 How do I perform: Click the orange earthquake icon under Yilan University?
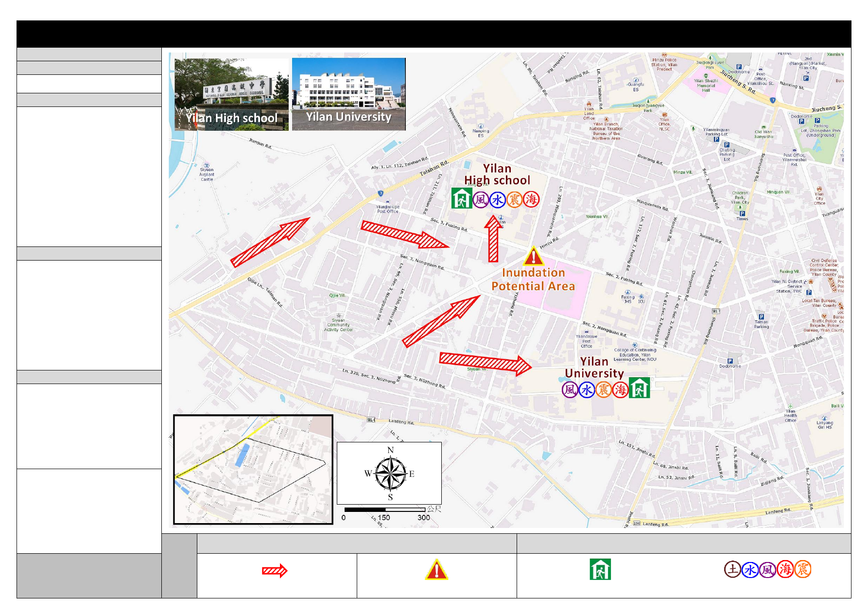pyautogui.click(x=604, y=389)
